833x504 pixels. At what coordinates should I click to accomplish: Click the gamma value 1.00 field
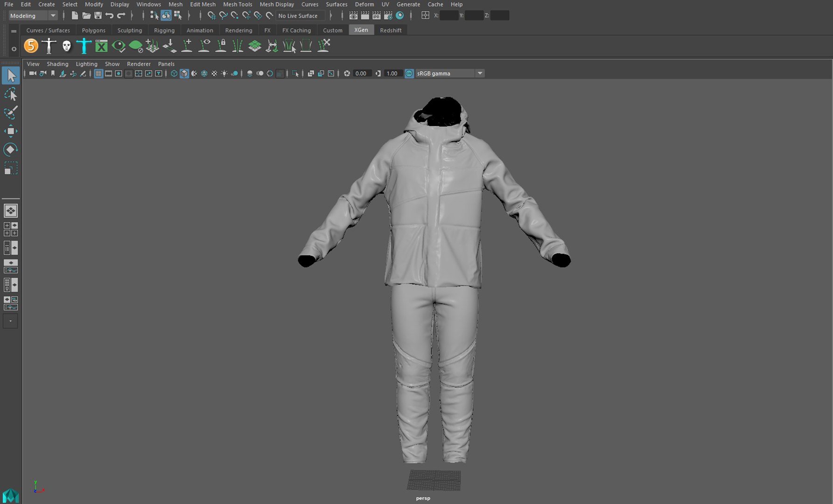[392, 73]
